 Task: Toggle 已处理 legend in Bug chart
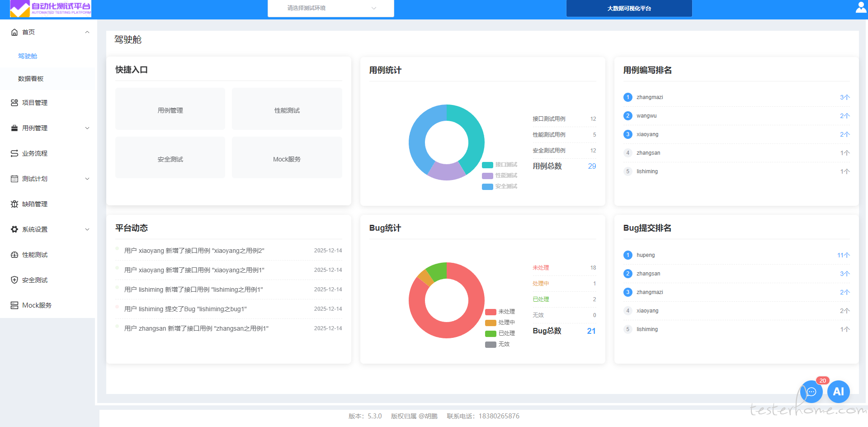500,333
